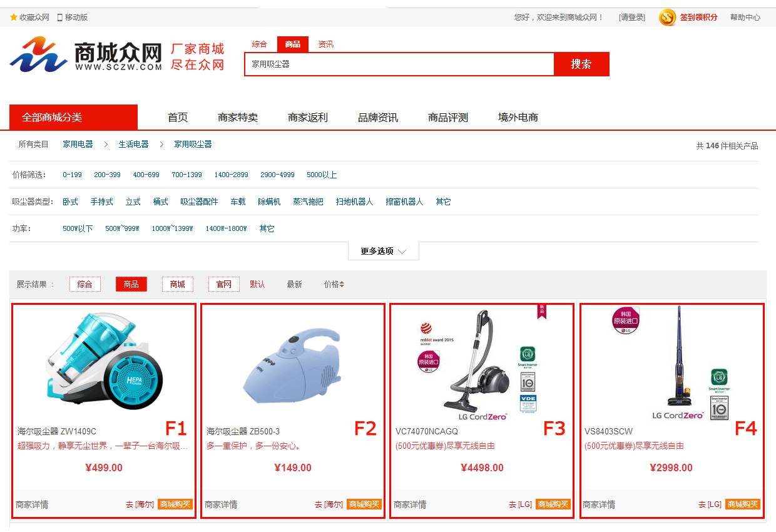Screen dimensions: 776x532
Task: Toggle the 综合 filter in 展示结果 row
Action: [85, 284]
